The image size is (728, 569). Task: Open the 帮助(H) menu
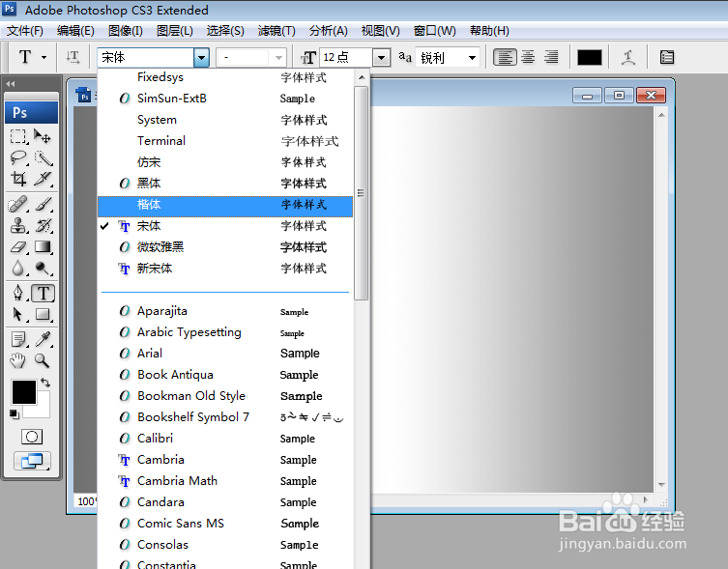pyautogui.click(x=489, y=31)
